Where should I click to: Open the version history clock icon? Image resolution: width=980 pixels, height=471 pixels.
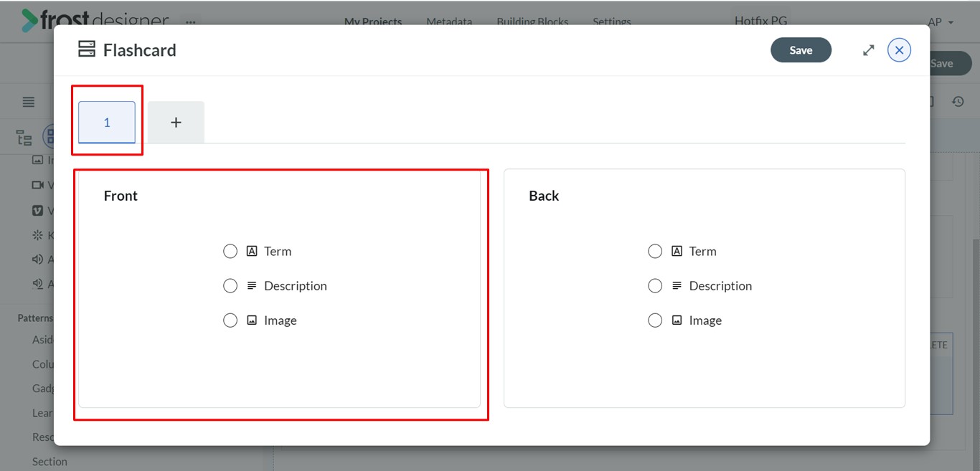click(x=958, y=102)
